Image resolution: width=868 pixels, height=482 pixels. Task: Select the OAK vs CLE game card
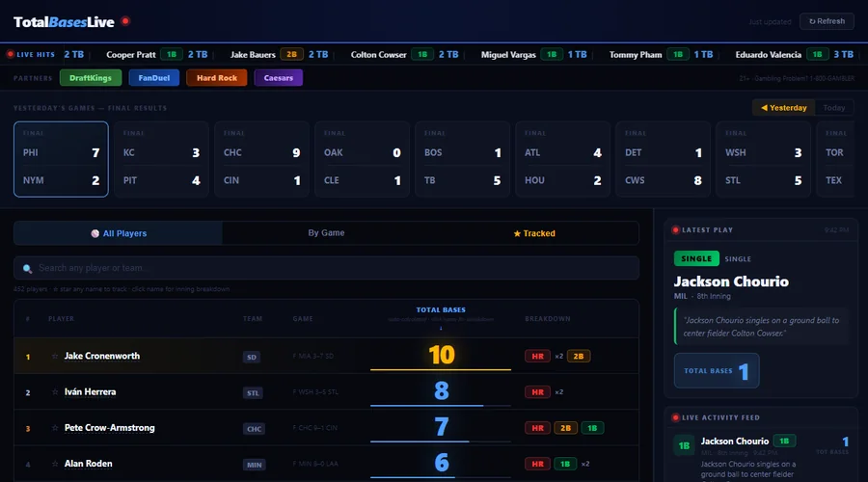tap(362, 159)
